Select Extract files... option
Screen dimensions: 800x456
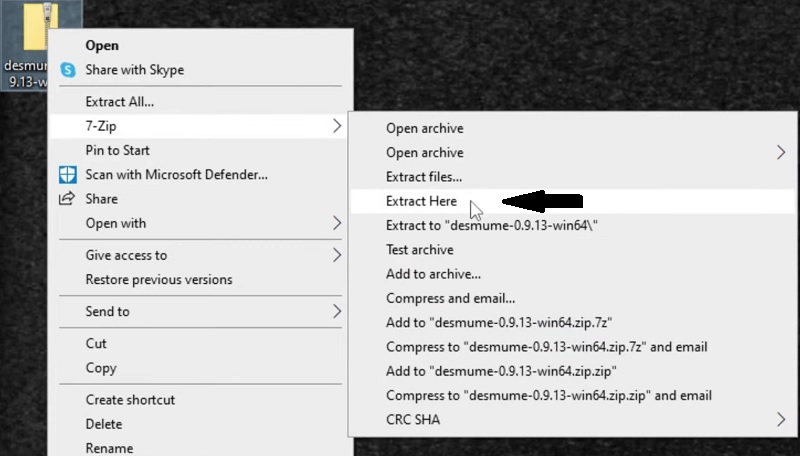coord(423,177)
